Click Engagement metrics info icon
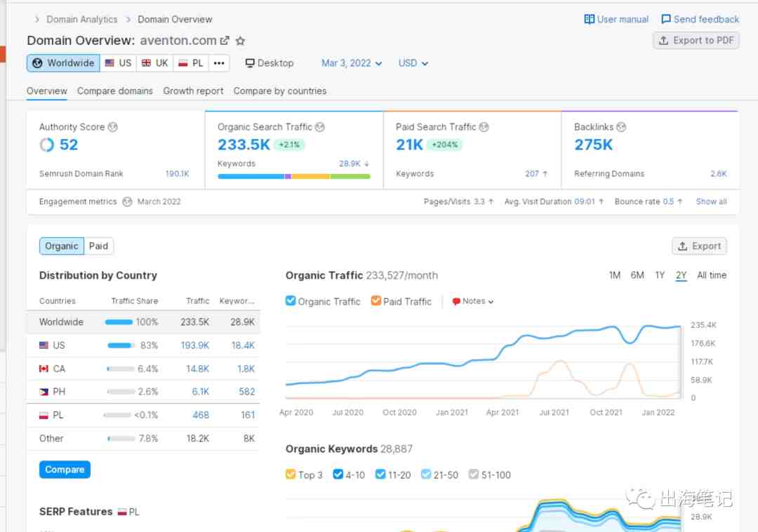Viewport: 758px width, 532px height. point(127,201)
